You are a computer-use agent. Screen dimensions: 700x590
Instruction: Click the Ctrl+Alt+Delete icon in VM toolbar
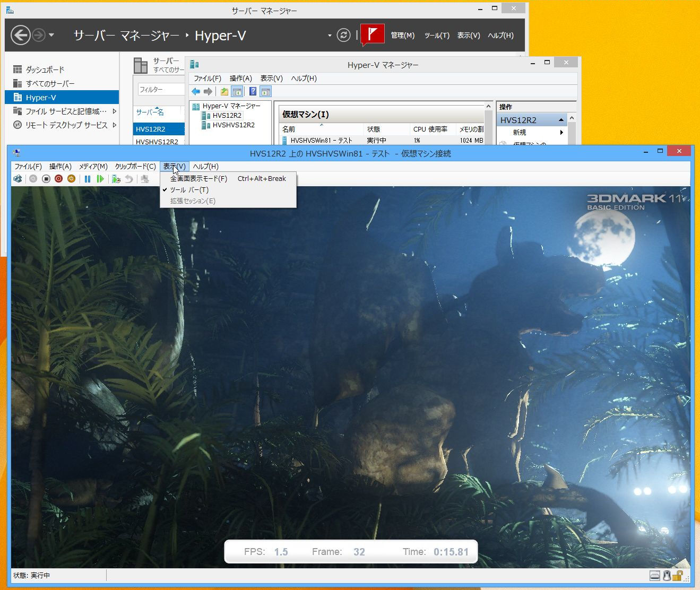click(18, 179)
